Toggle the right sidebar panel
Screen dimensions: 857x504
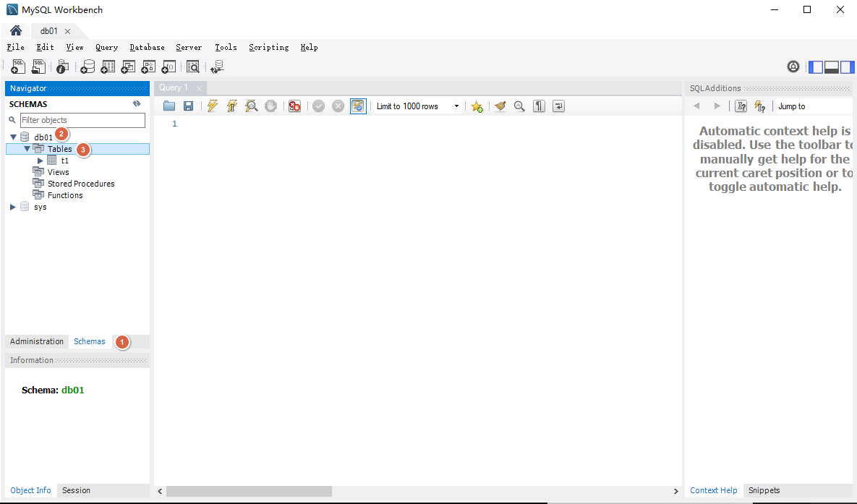pyautogui.click(x=847, y=67)
